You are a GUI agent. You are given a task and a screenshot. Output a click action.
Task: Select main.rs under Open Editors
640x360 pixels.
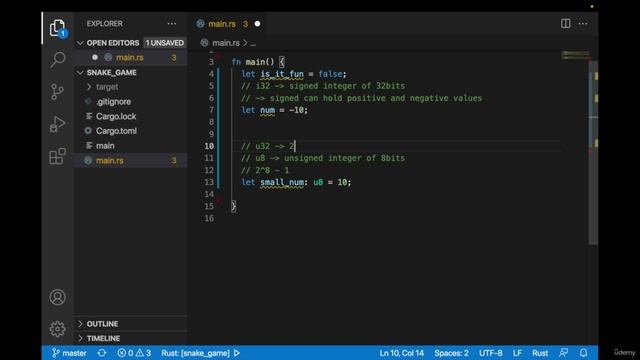(x=131, y=58)
